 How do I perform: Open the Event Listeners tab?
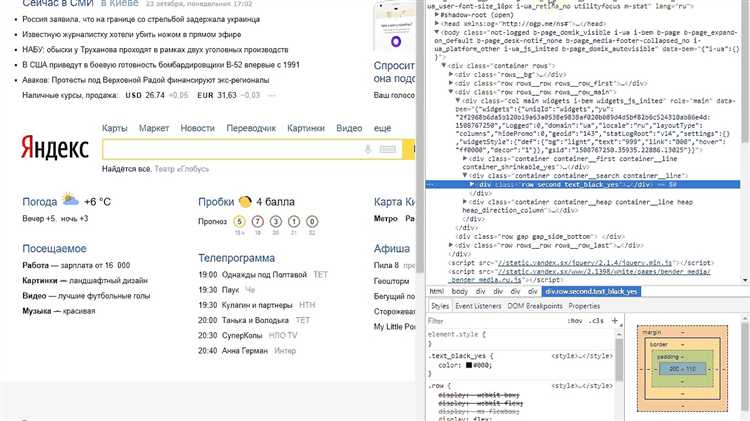[x=478, y=306]
